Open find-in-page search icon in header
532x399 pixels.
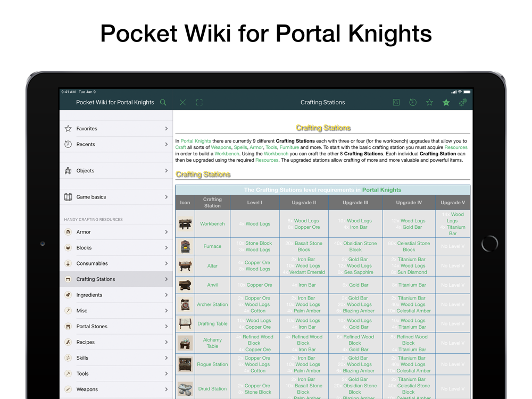396,102
